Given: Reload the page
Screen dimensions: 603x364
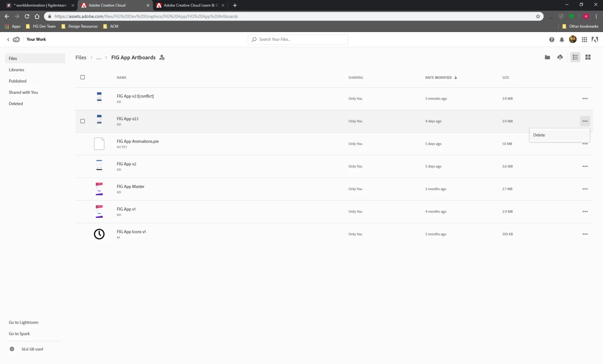Looking at the screenshot, I should [x=27, y=16].
